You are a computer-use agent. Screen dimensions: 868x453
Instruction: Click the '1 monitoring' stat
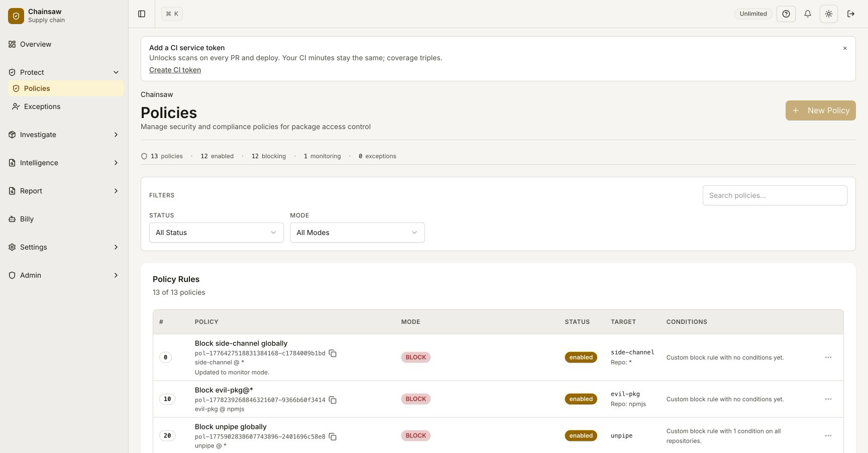click(322, 156)
